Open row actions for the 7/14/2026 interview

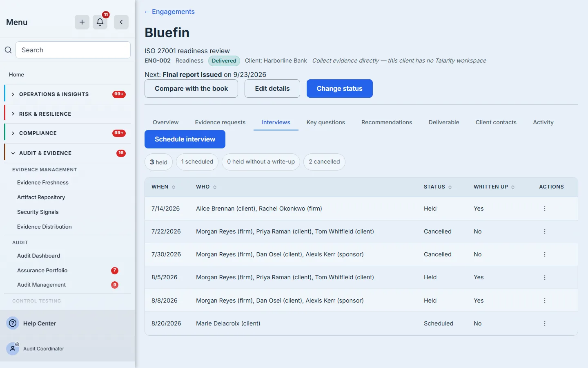coord(545,209)
